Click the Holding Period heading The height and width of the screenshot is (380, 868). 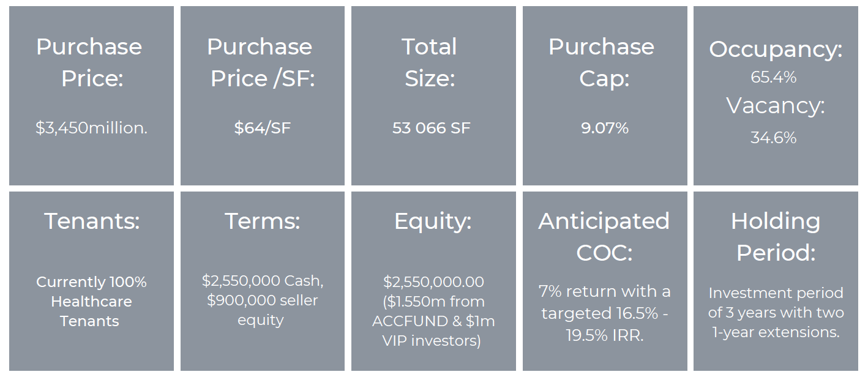pyautogui.click(x=776, y=236)
